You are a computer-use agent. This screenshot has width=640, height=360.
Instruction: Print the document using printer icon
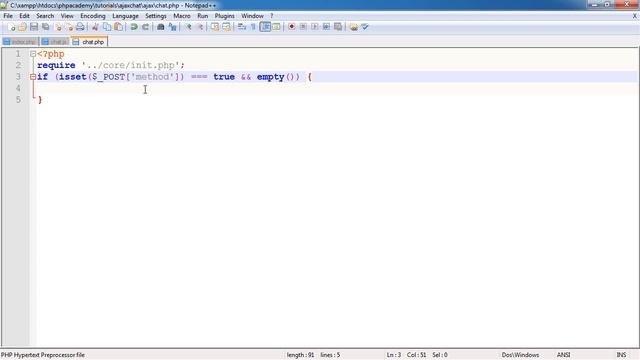(x=80, y=27)
